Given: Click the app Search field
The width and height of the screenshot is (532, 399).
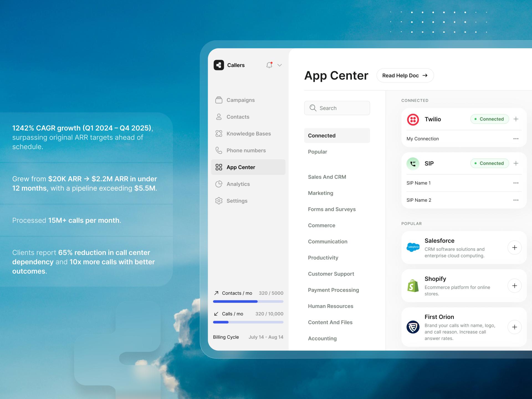Looking at the screenshot, I should click(x=337, y=108).
